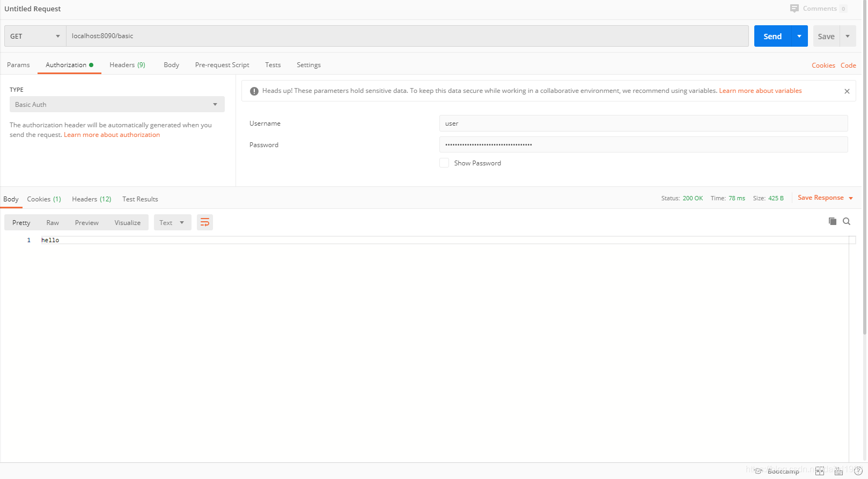The image size is (868, 479).
Task: Check the Show Password checkbox
Action: pos(444,163)
